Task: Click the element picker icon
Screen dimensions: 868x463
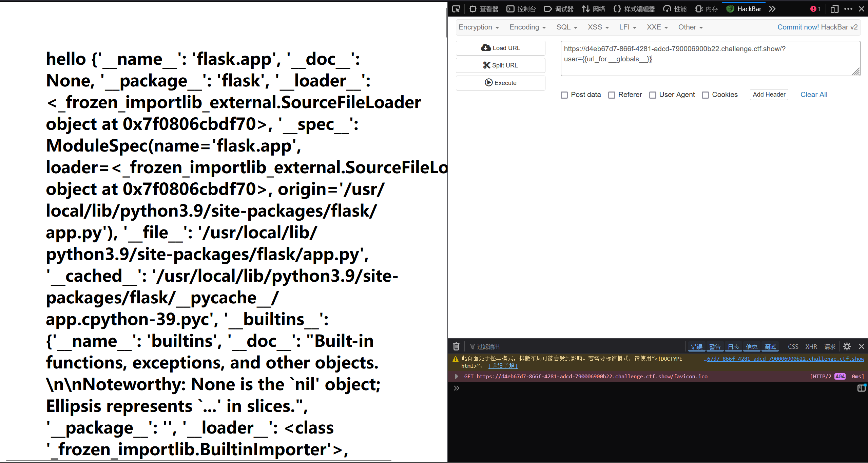Action: pos(457,9)
